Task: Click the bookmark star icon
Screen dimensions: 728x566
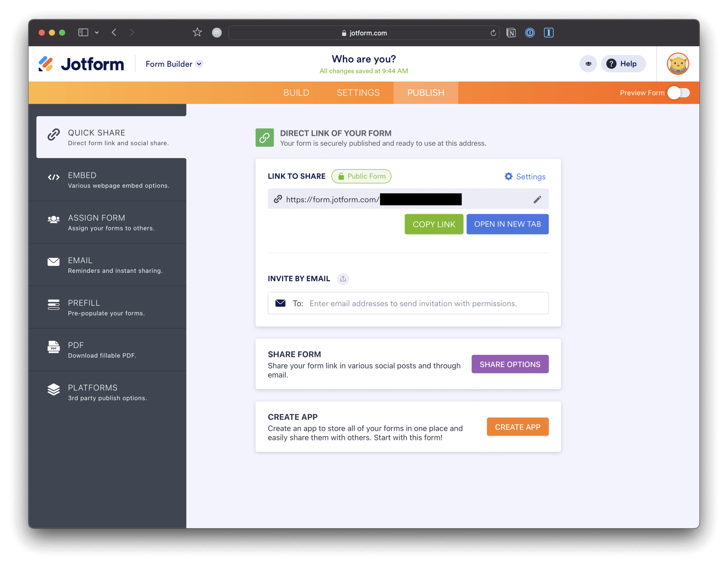Action: pyautogui.click(x=197, y=32)
